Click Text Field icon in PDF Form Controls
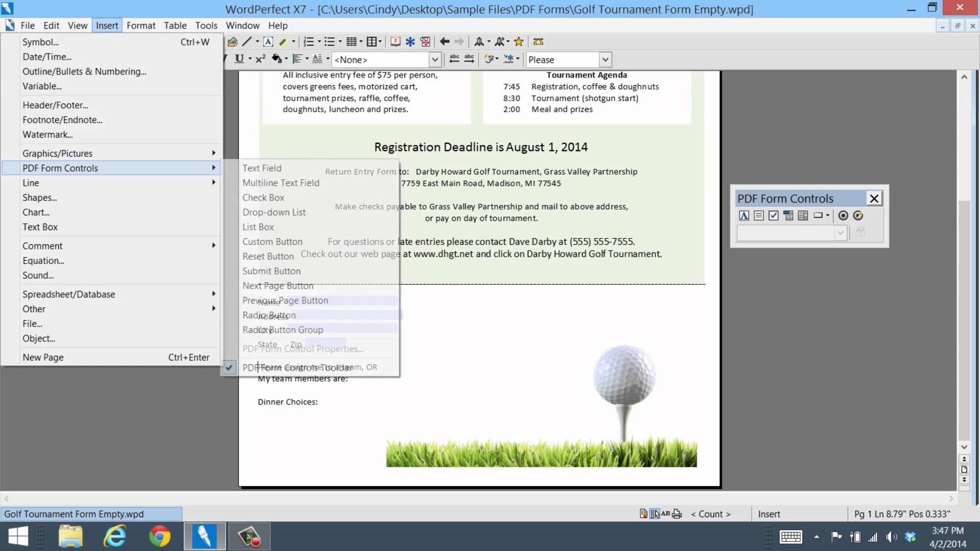Viewport: 980px width, 551px height. coord(744,216)
